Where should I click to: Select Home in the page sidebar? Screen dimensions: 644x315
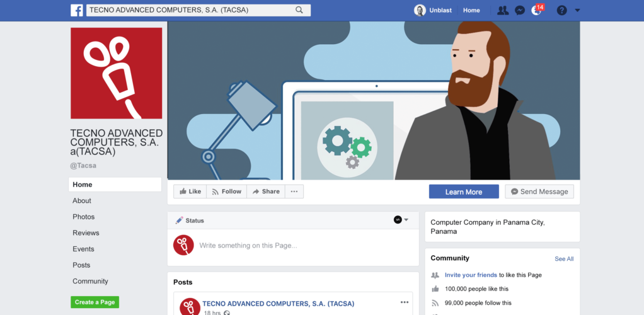pyautogui.click(x=115, y=185)
